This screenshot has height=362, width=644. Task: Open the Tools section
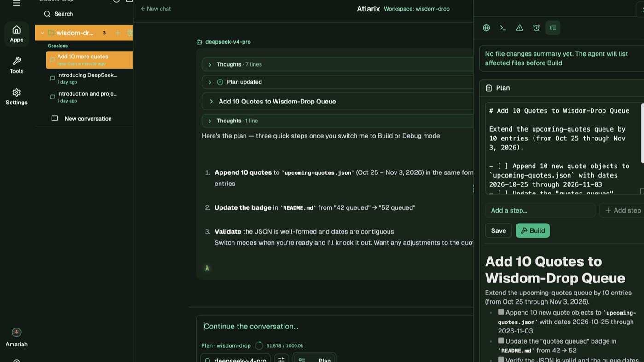tap(17, 65)
